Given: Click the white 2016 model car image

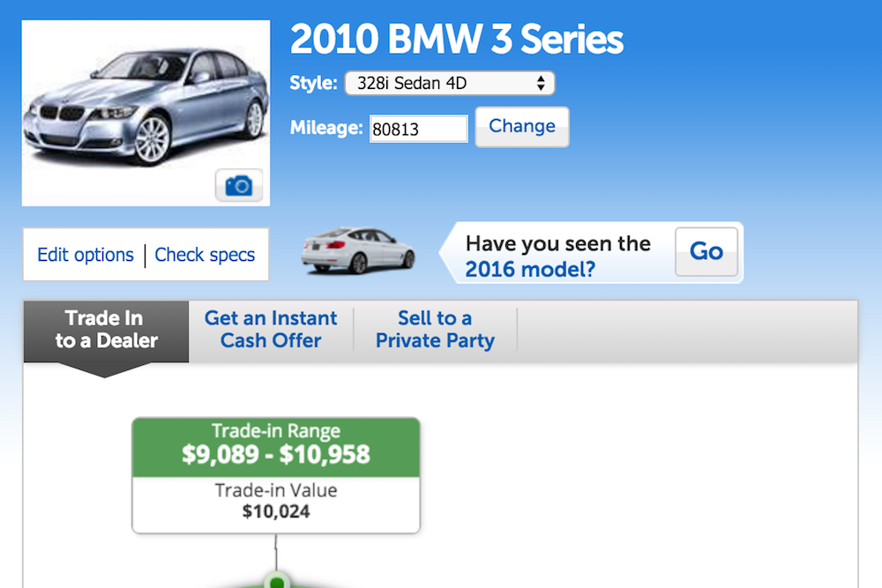Looking at the screenshot, I should tap(358, 250).
